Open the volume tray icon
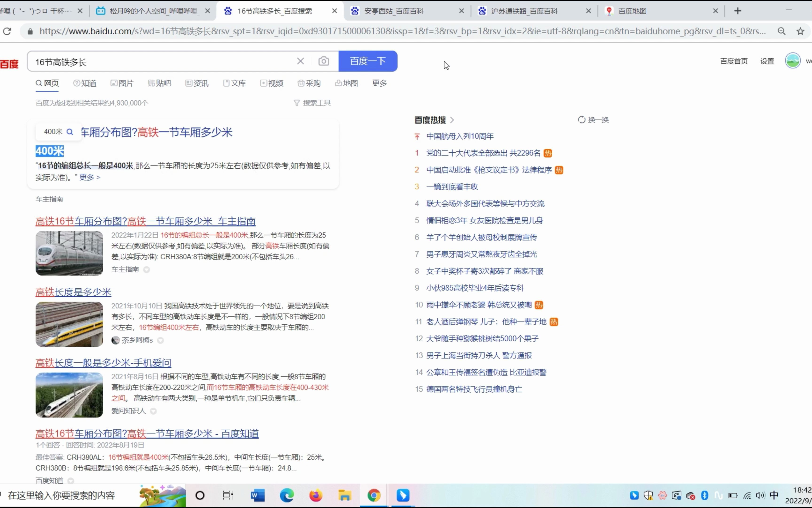Screen dimensions: 812x508 [x=760, y=495]
